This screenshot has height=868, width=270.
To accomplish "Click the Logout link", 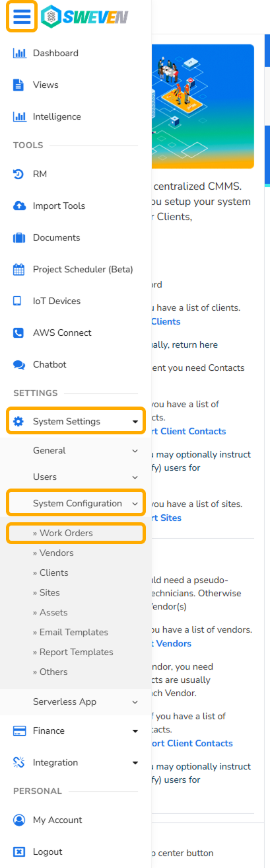I will tap(48, 851).
